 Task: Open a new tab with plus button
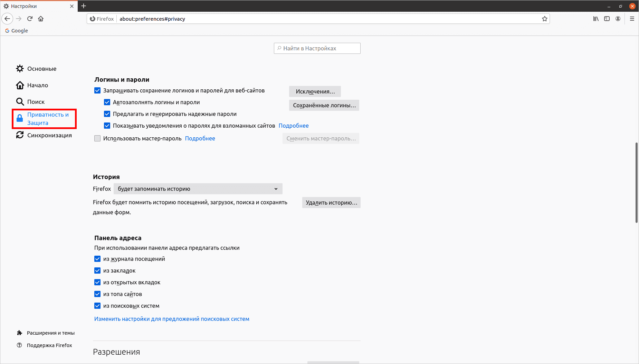tap(84, 6)
